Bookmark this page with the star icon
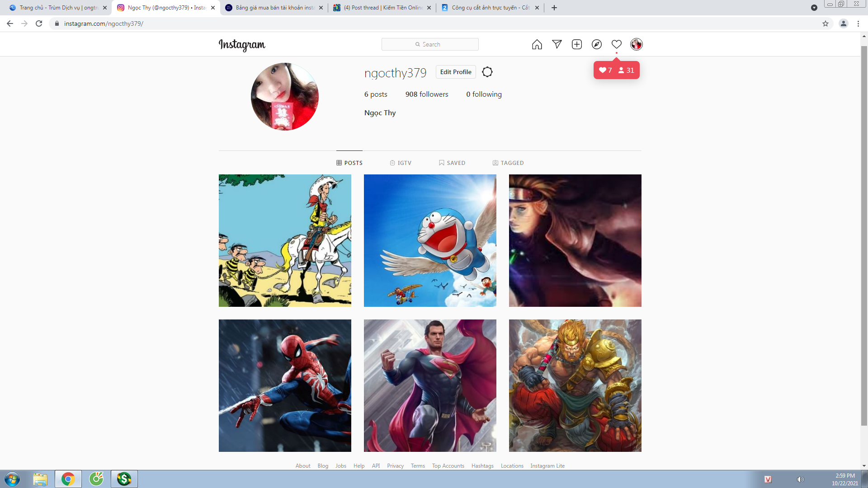The height and width of the screenshot is (488, 868). [825, 23]
